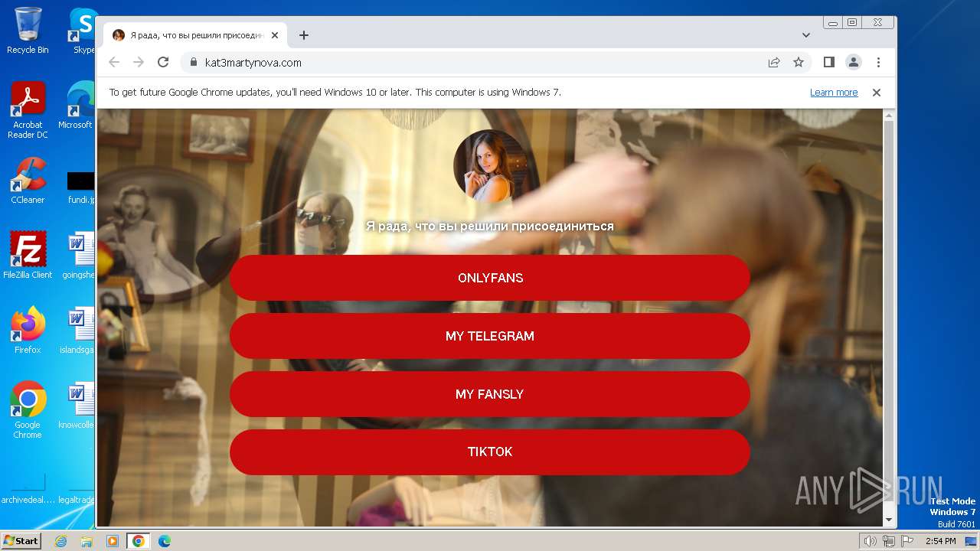Open the legaltrade desktop file
This screenshot has width=980, height=551.
click(x=77, y=487)
